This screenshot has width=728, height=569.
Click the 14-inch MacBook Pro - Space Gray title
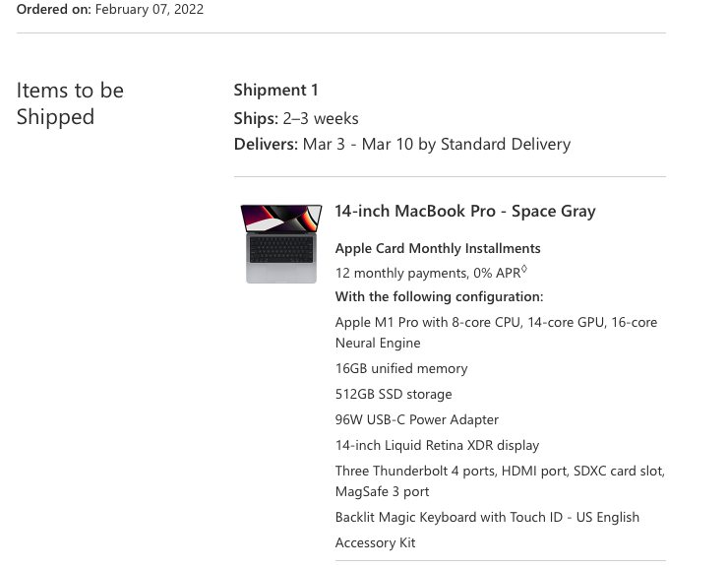click(465, 212)
